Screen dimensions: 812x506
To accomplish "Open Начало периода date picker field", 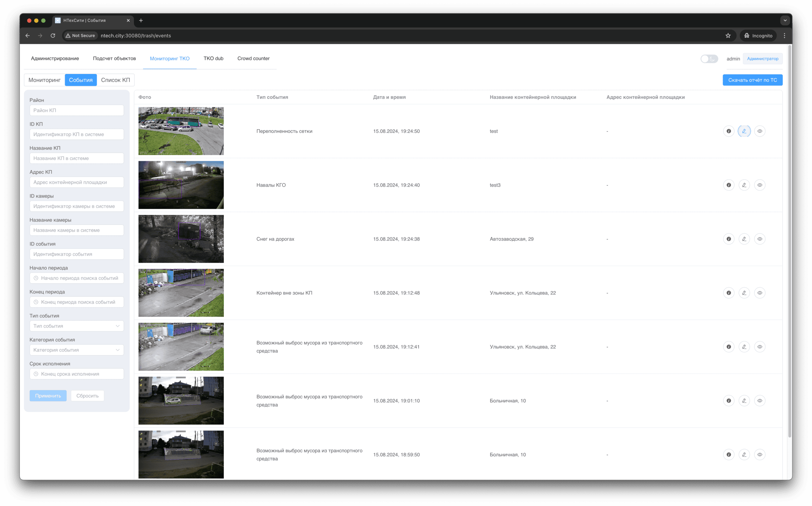I will tap(77, 278).
